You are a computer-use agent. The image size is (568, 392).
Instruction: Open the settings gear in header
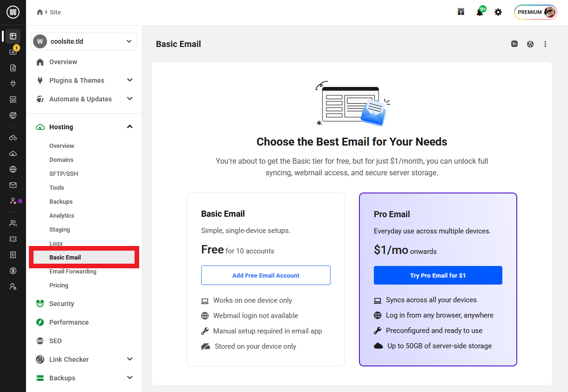coord(498,12)
